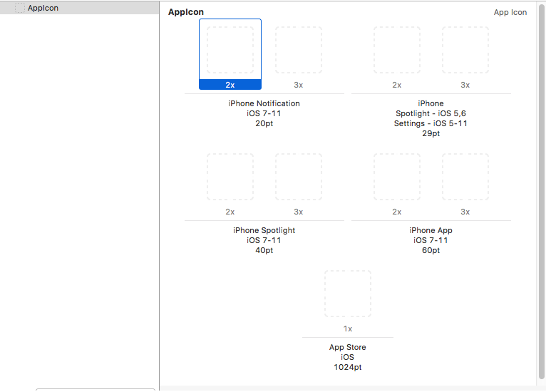Select the App Store 1024pt 1x well

tap(348, 294)
